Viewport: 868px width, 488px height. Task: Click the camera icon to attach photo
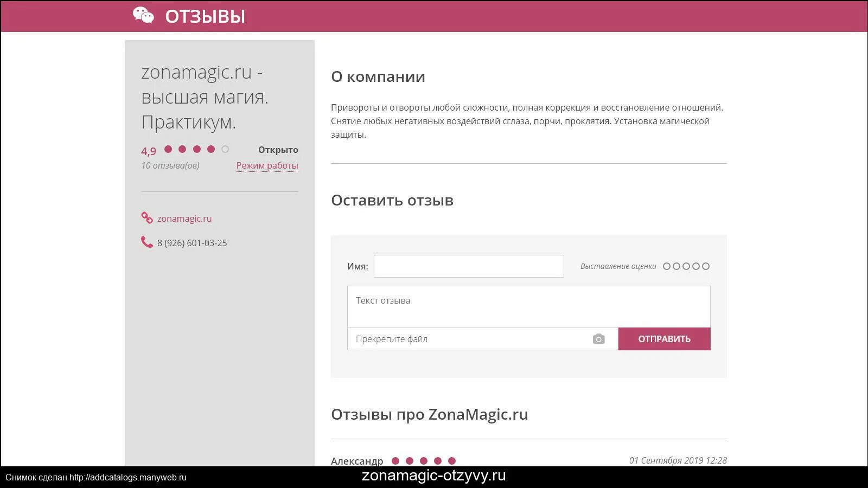pyautogui.click(x=598, y=339)
